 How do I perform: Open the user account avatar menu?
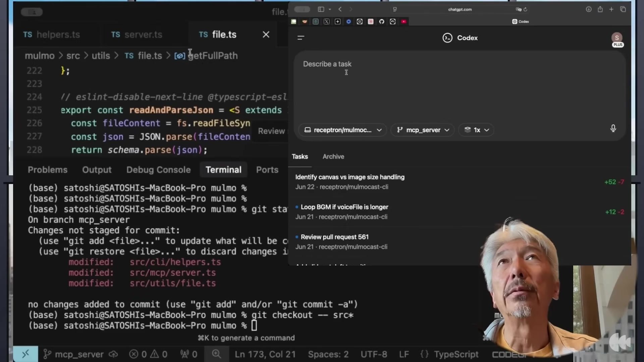(x=616, y=38)
